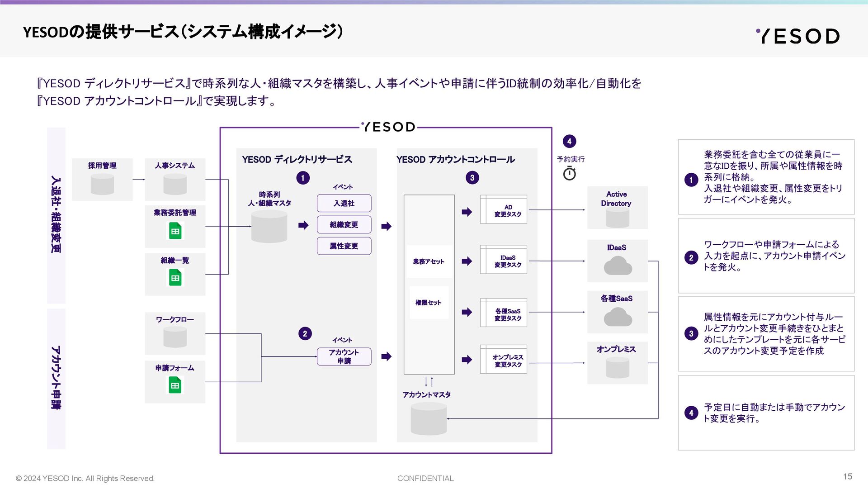Click the arrow between master cylinder and events

[303, 225]
